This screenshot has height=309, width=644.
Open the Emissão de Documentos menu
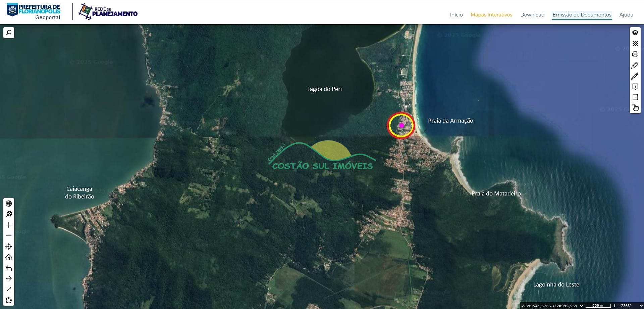point(582,15)
